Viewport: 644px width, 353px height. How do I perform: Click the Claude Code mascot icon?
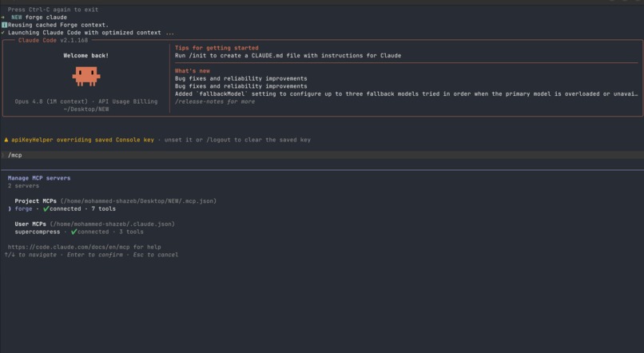pos(86,77)
